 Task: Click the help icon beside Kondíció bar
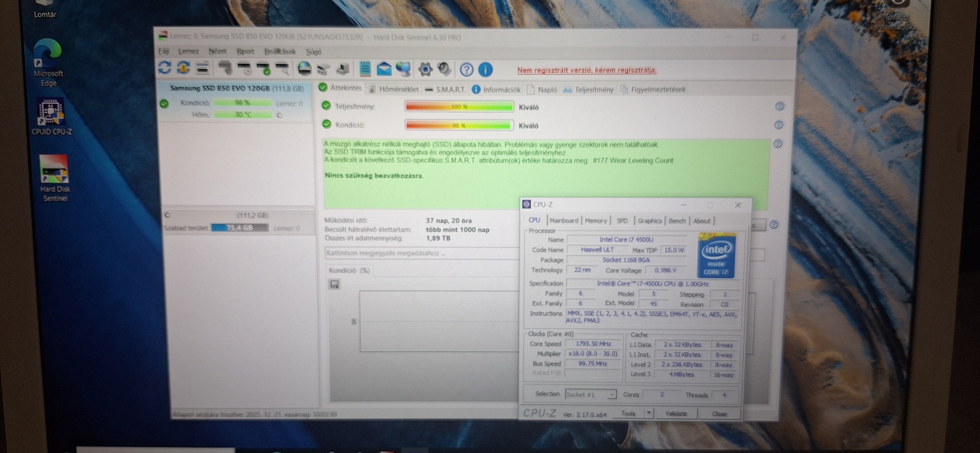pyautogui.click(x=779, y=125)
